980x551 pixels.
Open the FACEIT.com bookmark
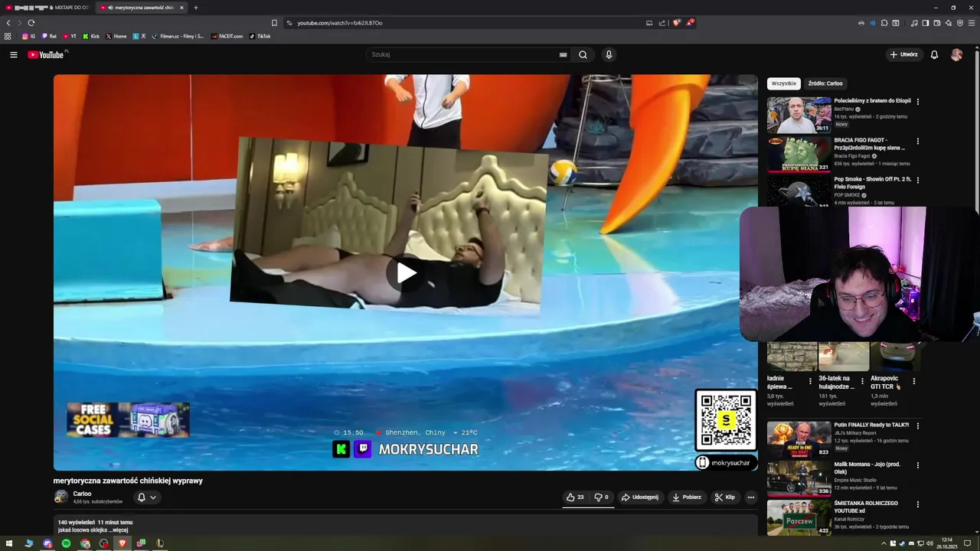pos(227,36)
